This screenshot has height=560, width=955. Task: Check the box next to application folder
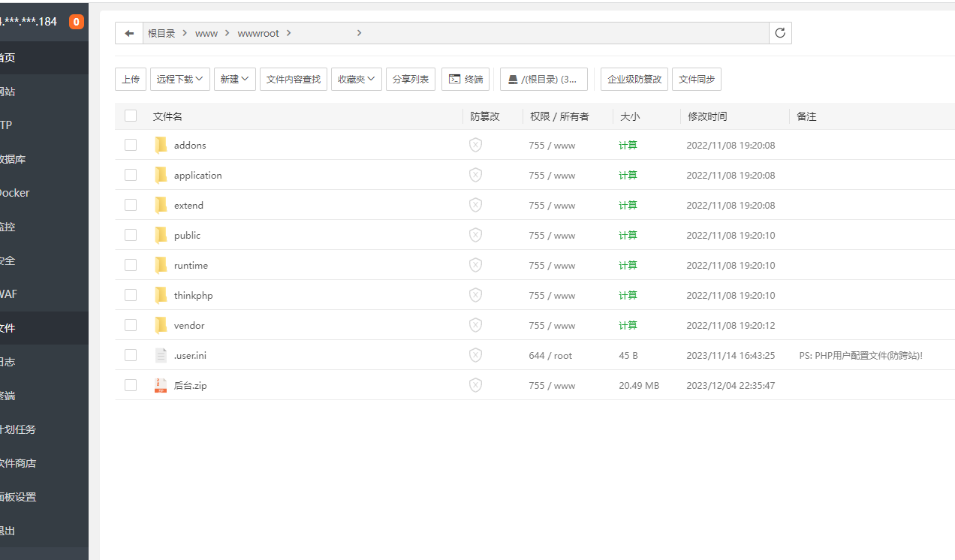pos(131,175)
